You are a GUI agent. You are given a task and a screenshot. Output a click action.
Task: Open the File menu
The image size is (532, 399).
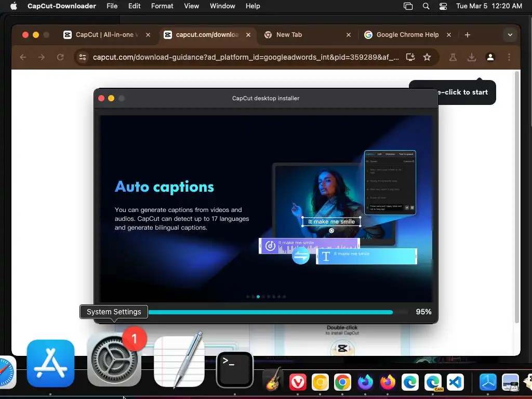click(112, 6)
